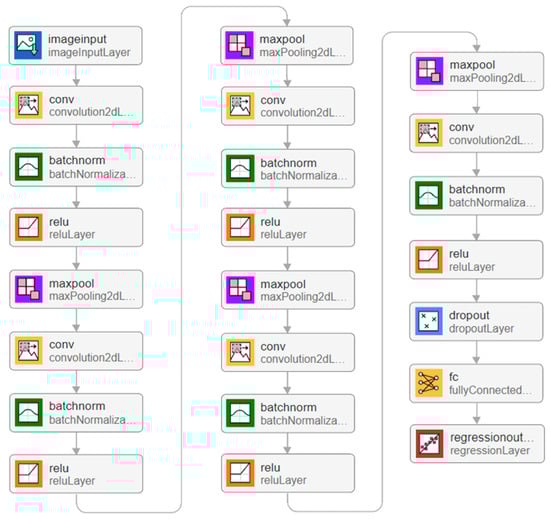
Task: Select the conv node in the right column
Action: [476, 133]
